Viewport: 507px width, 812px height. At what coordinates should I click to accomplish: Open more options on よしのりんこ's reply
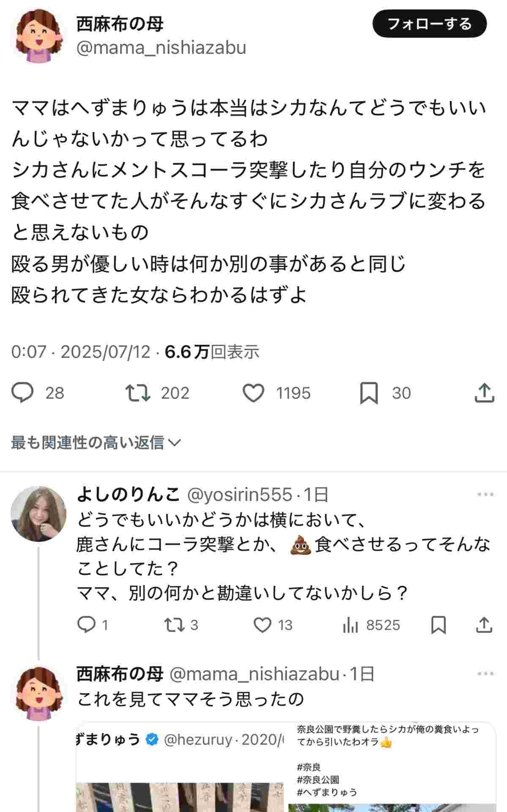pos(485,494)
